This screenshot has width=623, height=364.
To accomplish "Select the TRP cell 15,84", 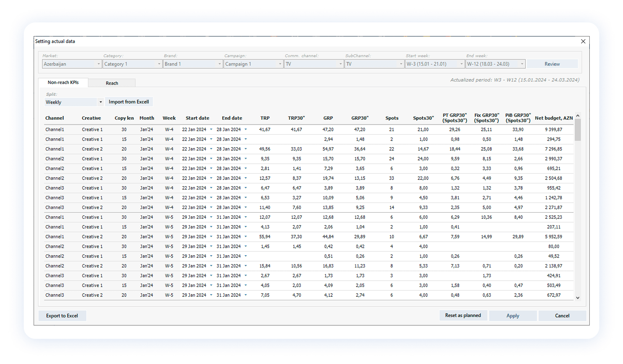I will coord(265,266).
